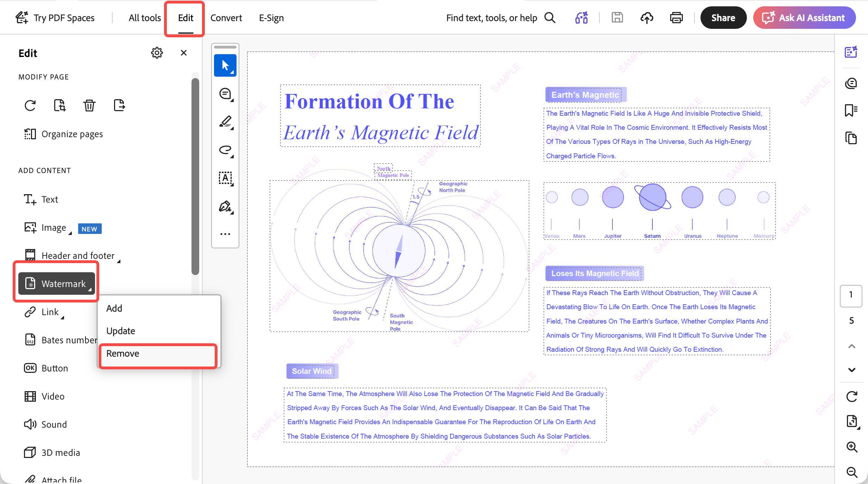Screen dimensions: 868x484
Task: Close the Edit panel
Action: [183, 53]
